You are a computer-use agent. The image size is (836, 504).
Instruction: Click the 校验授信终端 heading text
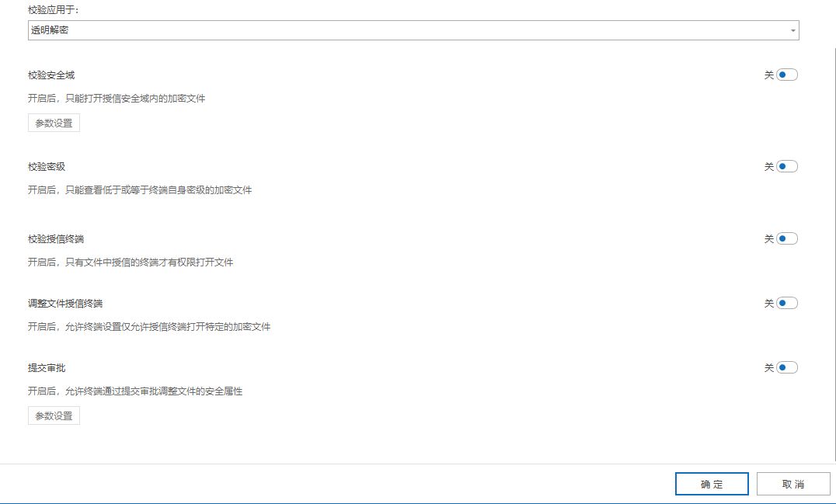56,238
